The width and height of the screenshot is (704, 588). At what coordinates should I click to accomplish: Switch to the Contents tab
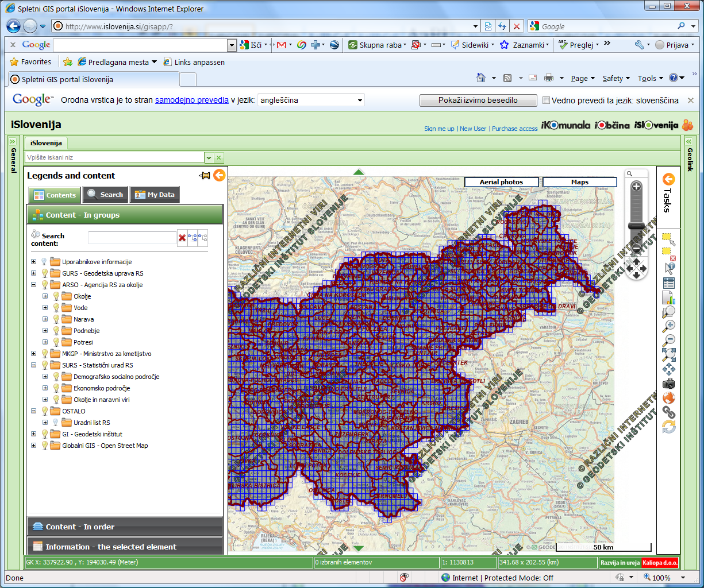coord(55,195)
